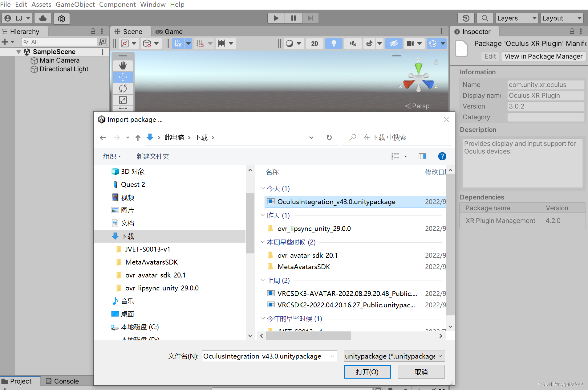
Task: Open the Component menu
Action: point(117,4)
